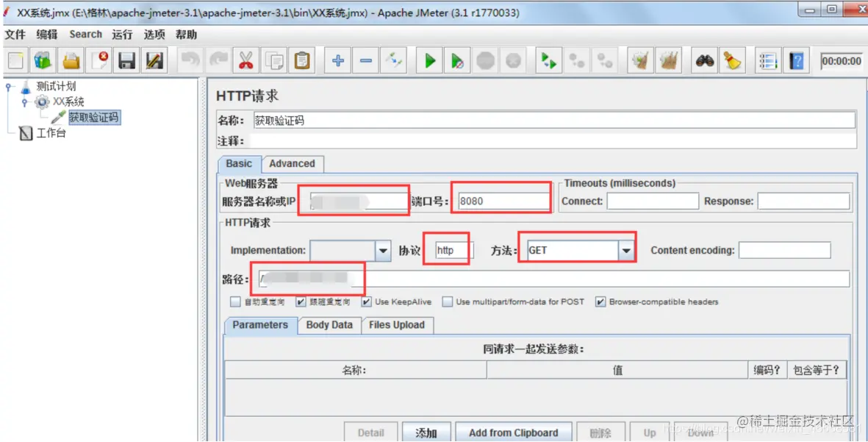
Task: Select 获取验证码 in the tree
Action: (93, 118)
